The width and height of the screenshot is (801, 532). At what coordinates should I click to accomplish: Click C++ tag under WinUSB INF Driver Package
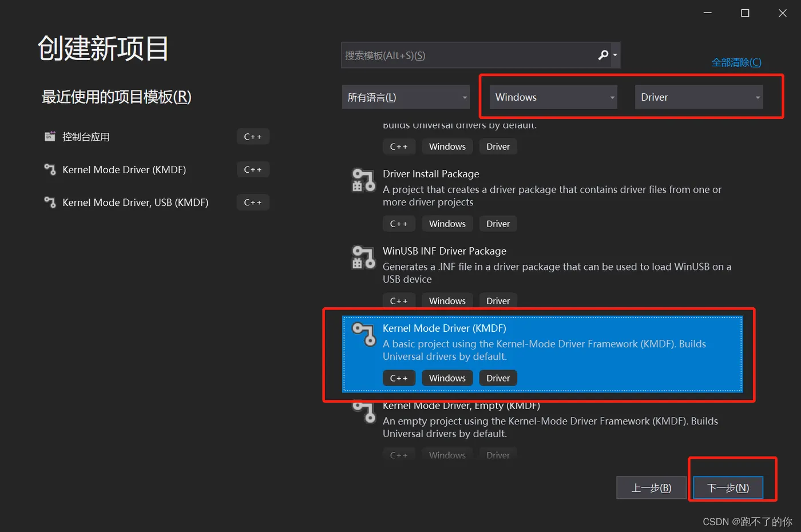(399, 301)
